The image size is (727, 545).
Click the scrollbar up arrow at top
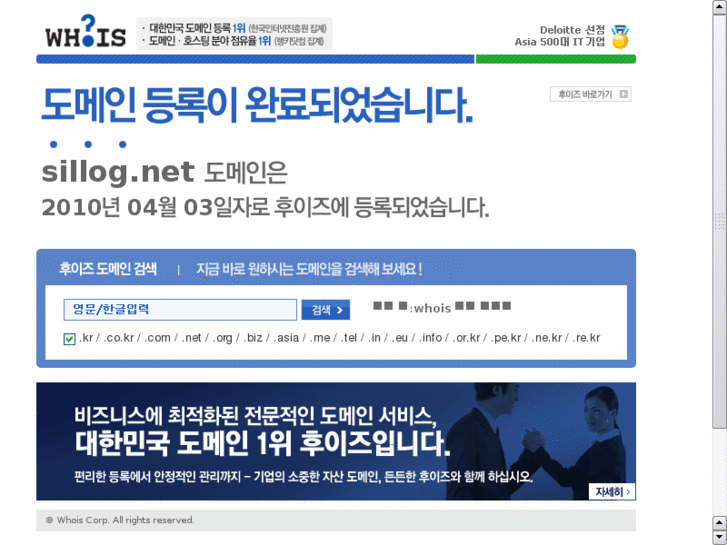tap(720, 8)
